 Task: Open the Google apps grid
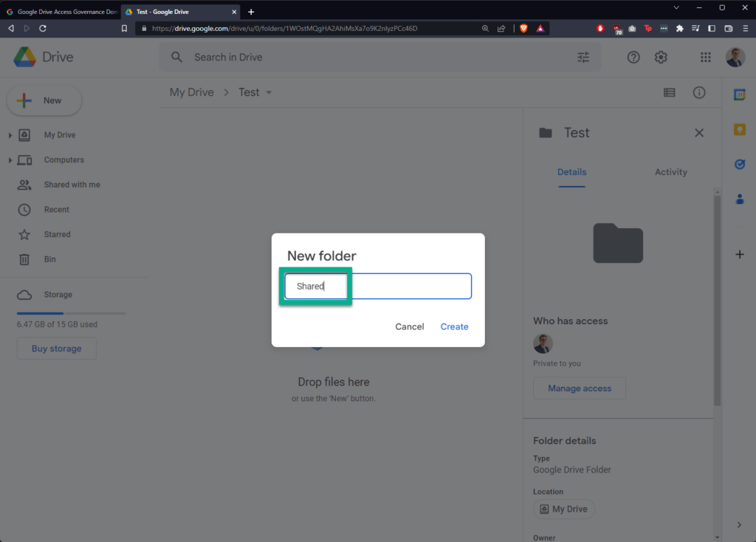[x=705, y=57]
